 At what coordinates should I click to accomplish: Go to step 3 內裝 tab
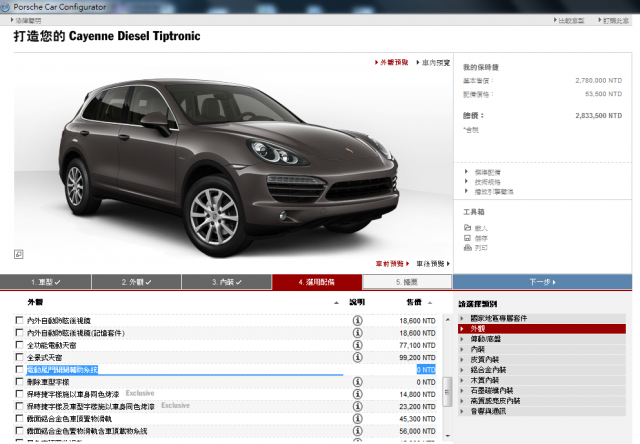pyautogui.click(x=227, y=282)
